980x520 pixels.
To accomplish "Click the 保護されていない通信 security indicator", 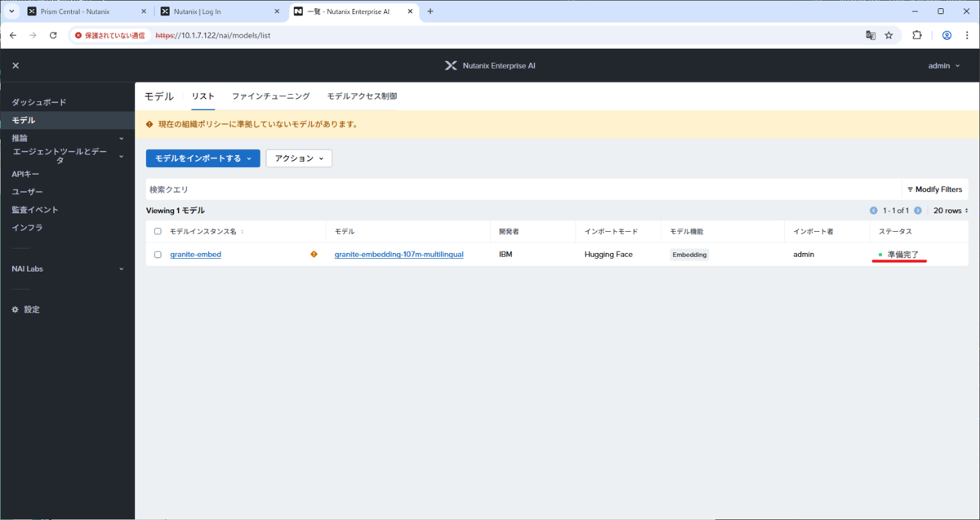I will pos(109,36).
